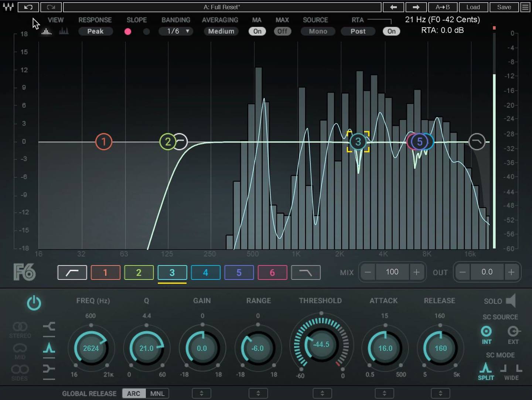Click the arrows button below Gain knob
The width and height of the screenshot is (532, 400).
click(202, 393)
